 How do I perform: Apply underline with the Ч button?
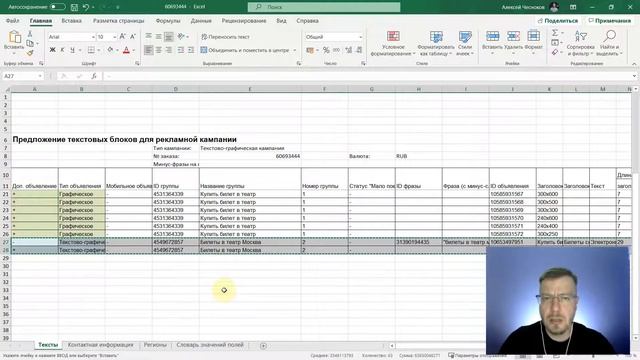click(72, 50)
